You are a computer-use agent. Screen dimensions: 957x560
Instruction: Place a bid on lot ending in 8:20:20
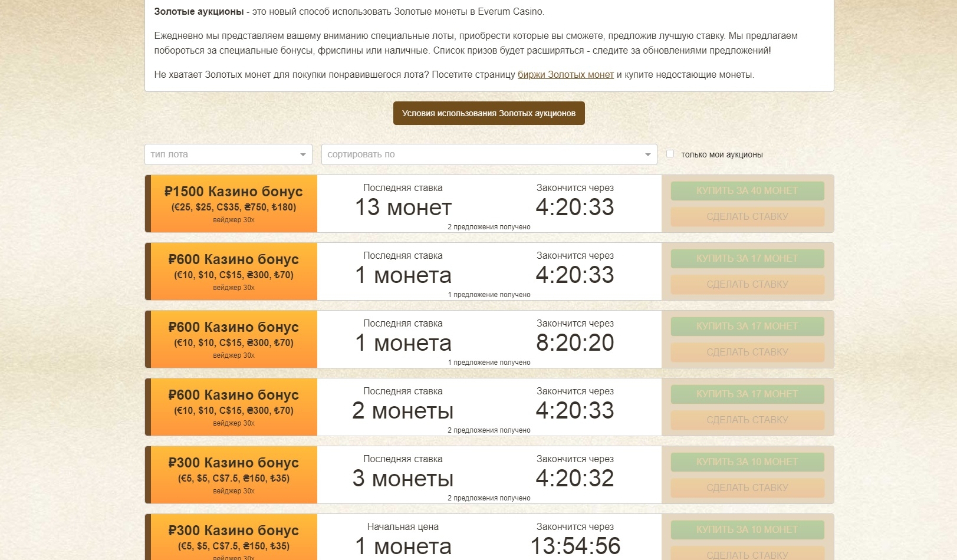coord(747,352)
